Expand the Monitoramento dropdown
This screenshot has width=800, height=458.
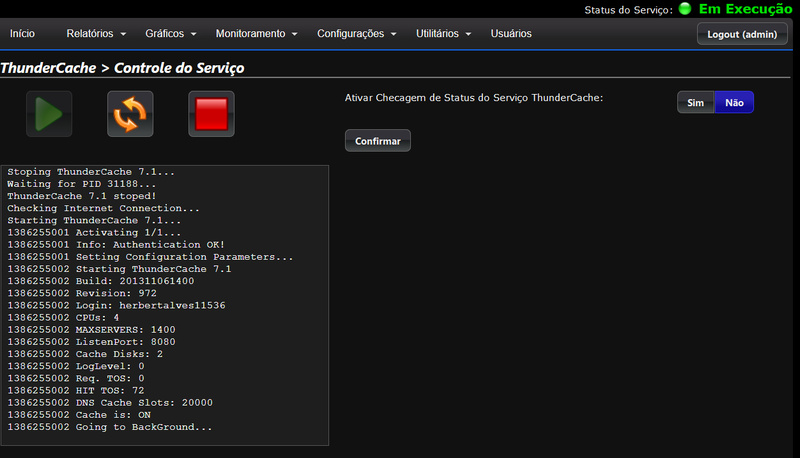point(257,33)
